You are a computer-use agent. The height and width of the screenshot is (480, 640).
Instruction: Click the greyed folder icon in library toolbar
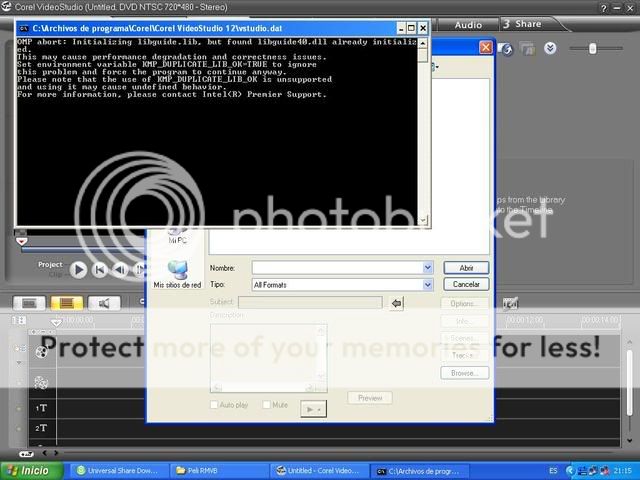(528, 49)
